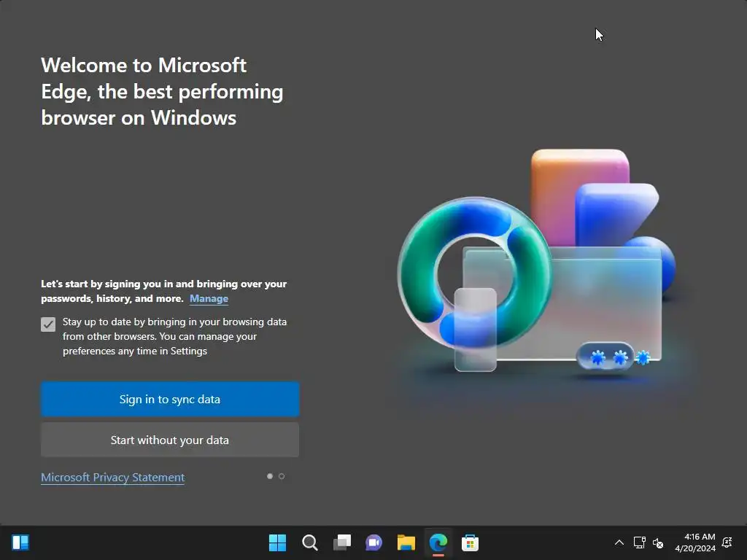This screenshot has width=747, height=560.
Task: Open File Explorer from the taskbar
Action: click(x=406, y=542)
